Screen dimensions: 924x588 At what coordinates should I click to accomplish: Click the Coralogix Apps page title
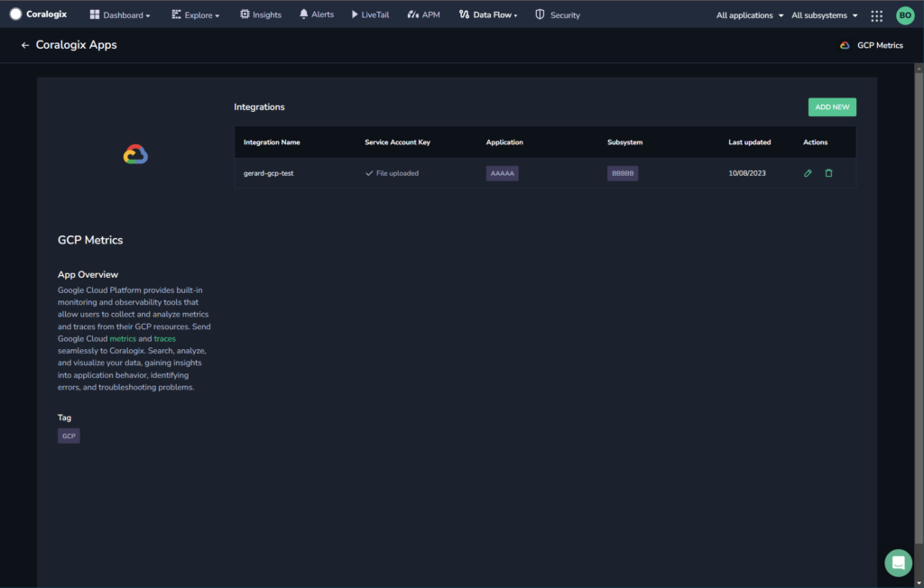click(x=76, y=45)
